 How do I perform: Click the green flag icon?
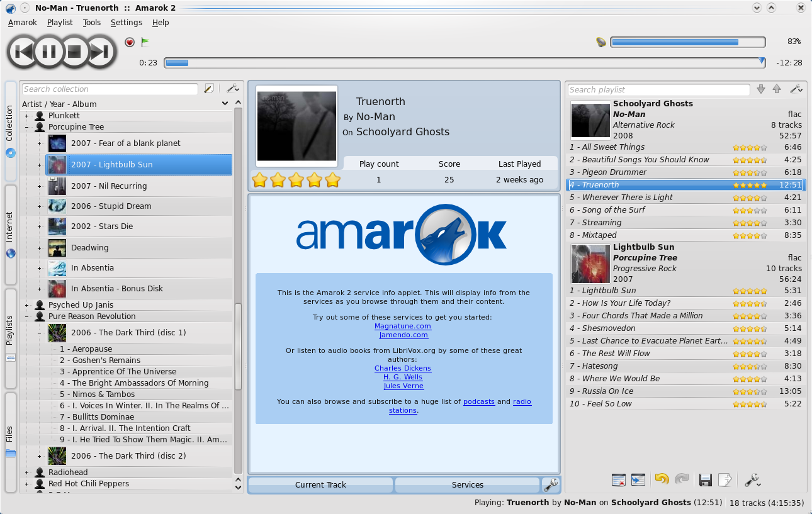[x=145, y=42]
